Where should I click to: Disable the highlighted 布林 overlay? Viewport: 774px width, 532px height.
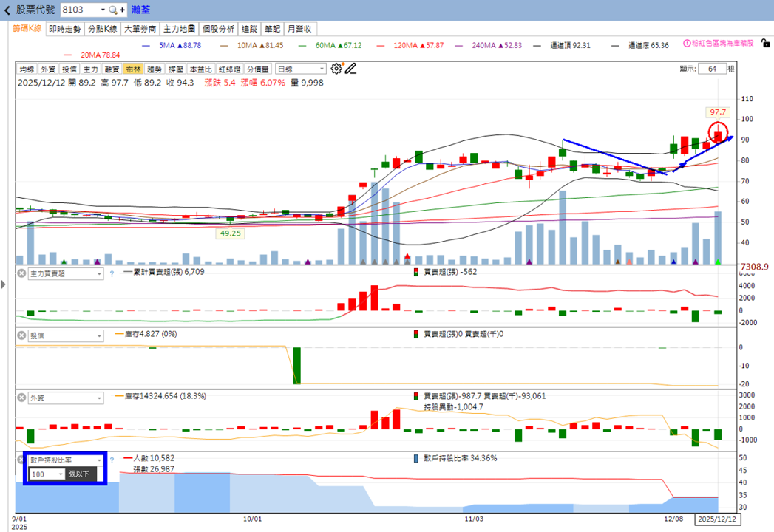[133, 69]
